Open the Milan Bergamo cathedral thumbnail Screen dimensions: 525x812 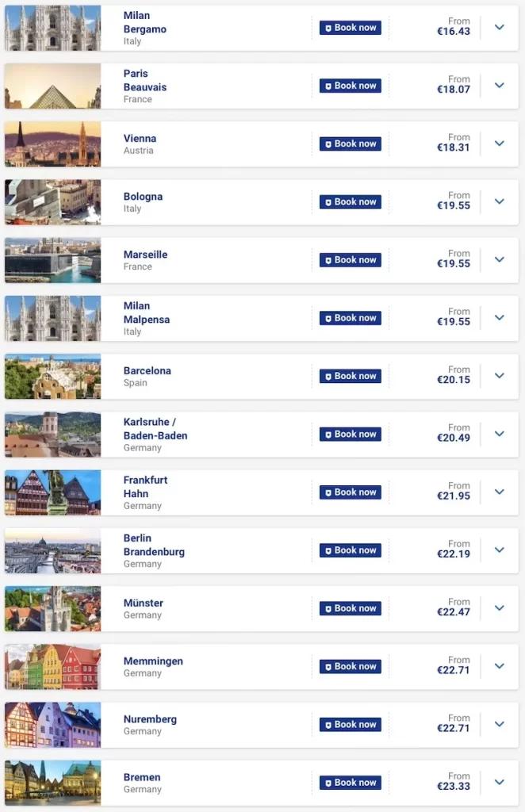[x=53, y=28]
